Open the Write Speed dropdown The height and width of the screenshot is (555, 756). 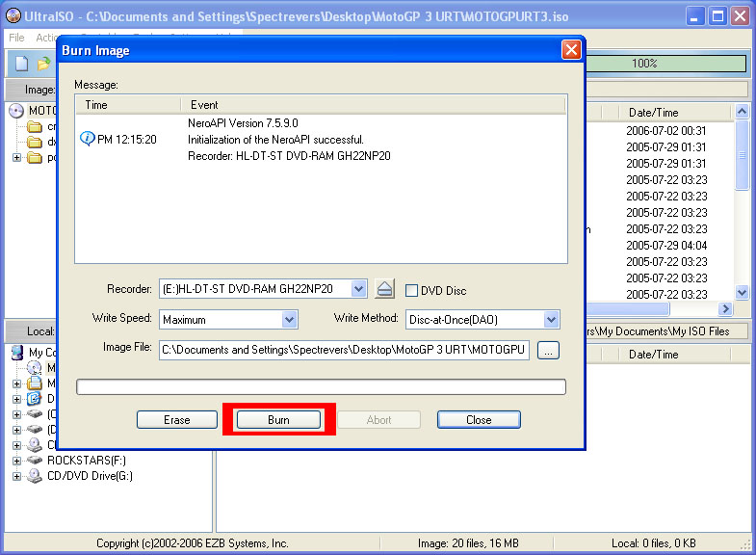point(289,319)
